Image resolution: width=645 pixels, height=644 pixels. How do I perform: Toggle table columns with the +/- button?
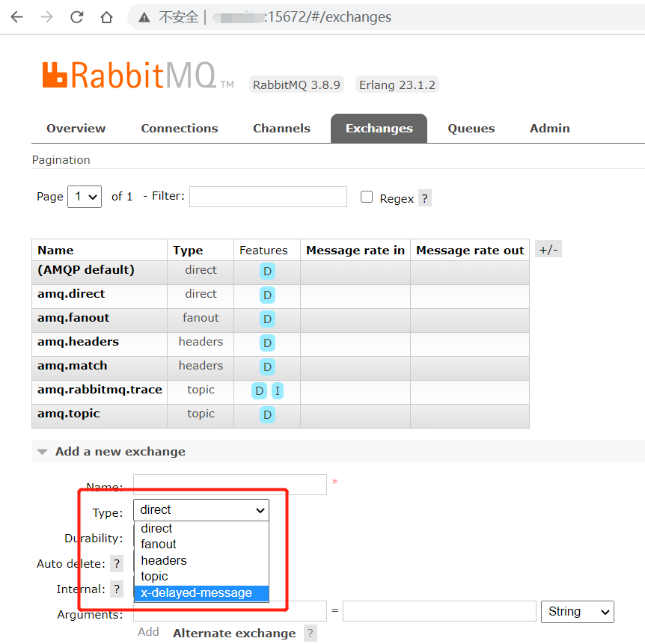click(548, 249)
